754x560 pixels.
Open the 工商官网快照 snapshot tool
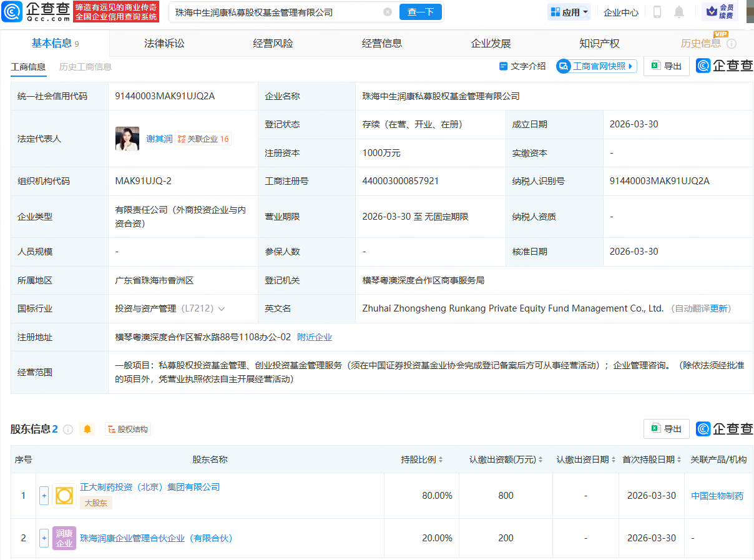(x=596, y=66)
